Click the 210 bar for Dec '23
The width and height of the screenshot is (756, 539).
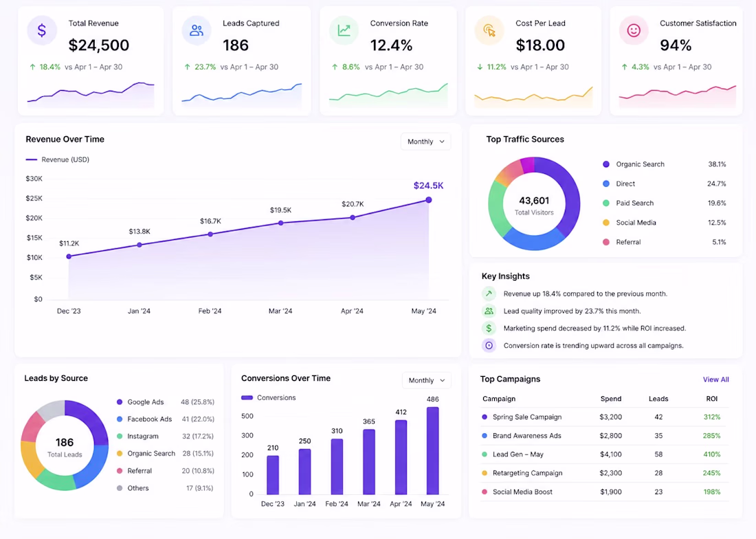(273, 475)
